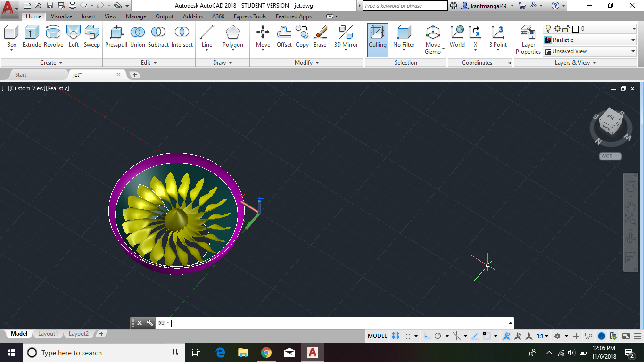This screenshot has height=362, width=644.
Task: Select the Subtract tool
Action: [x=158, y=37]
